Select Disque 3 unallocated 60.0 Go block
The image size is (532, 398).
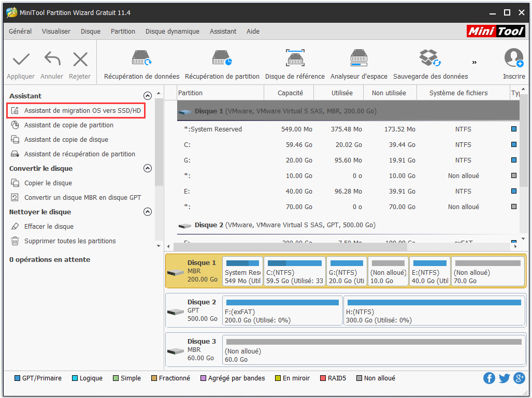pos(373,350)
